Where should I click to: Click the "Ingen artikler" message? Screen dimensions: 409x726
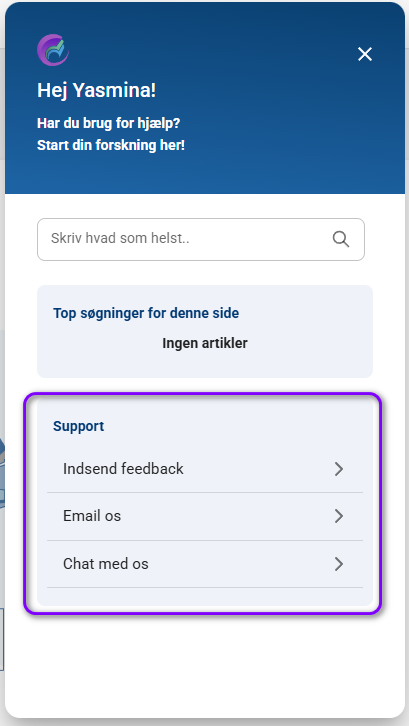205,343
